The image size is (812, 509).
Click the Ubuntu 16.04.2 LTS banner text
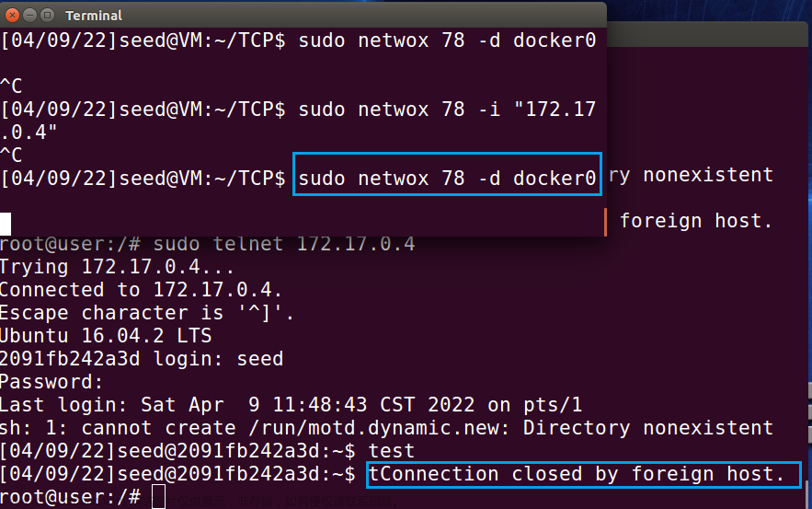point(106,336)
